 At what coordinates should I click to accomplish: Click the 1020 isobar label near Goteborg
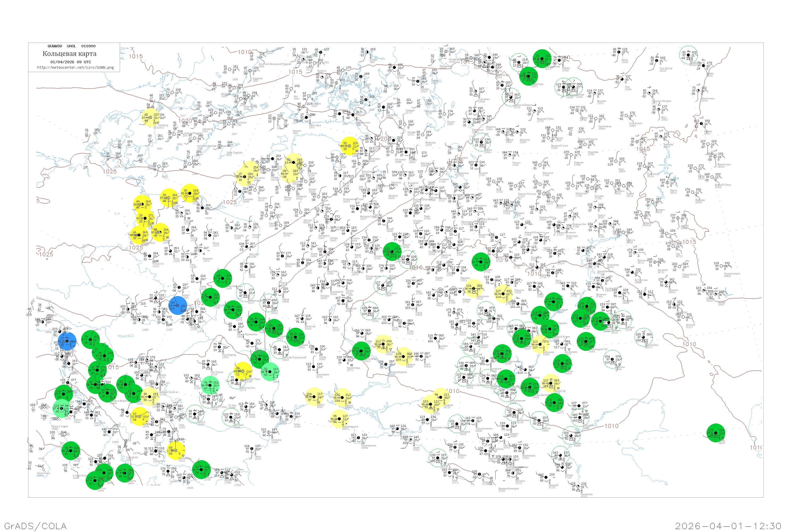coord(185,120)
